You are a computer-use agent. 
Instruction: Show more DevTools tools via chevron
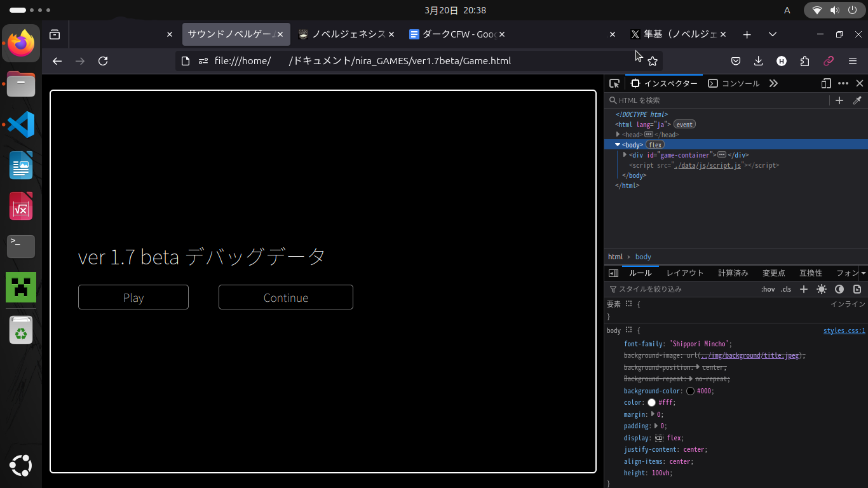[773, 83]
